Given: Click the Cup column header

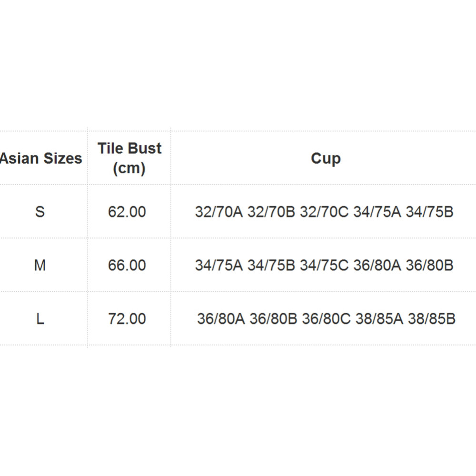Looking at the screenshot, I should (326, 159).
